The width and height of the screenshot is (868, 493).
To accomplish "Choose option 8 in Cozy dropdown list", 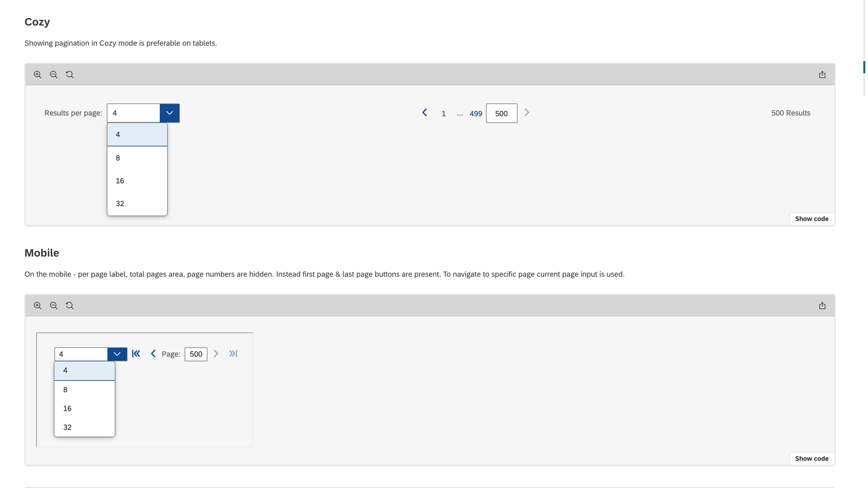I will [x=137, y=158].
